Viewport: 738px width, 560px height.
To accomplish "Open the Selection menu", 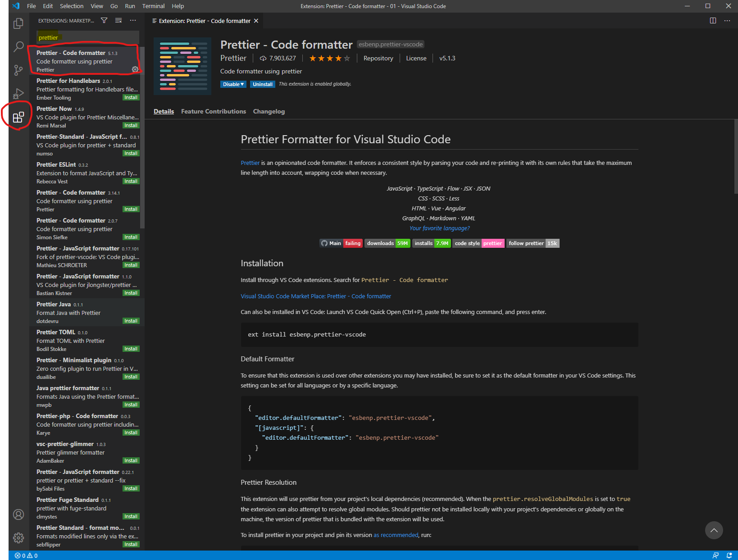I will coord(72,6).
